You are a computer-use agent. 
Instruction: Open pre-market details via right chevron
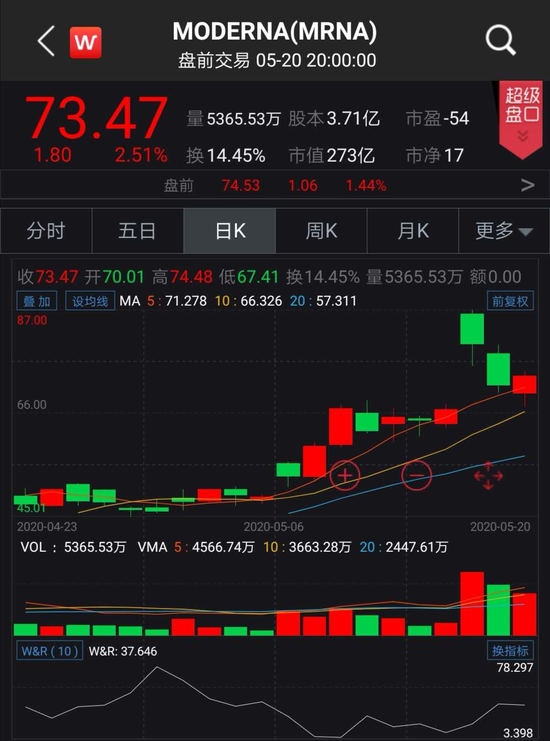528,185
